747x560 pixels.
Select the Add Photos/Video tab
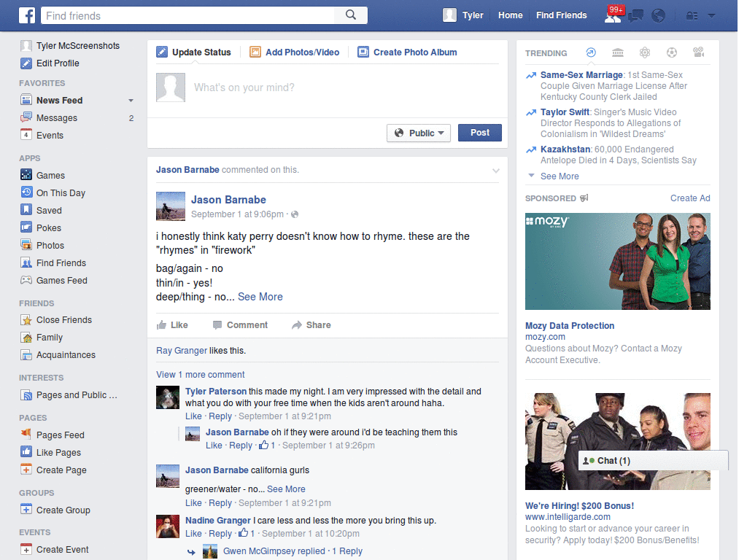pos(295,52)
